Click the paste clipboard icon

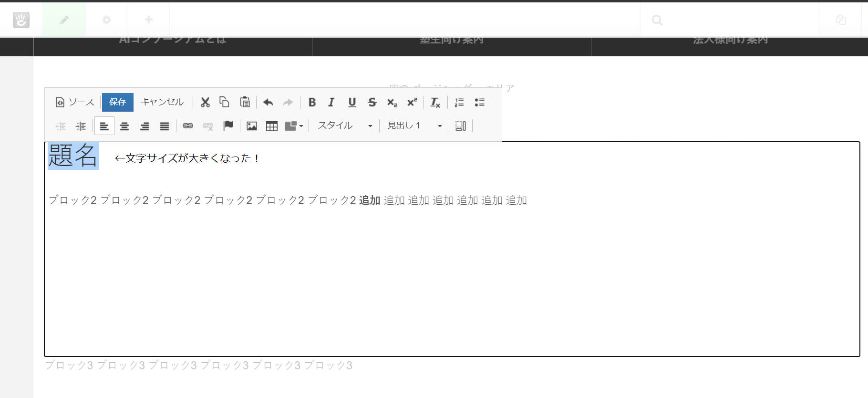click(x=245, y=102)
